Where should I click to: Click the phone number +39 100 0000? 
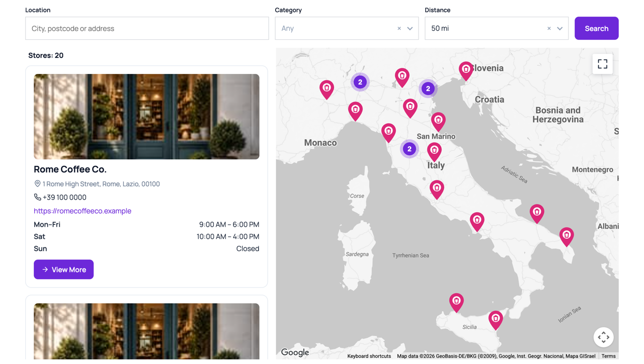(x=64, y=198)
